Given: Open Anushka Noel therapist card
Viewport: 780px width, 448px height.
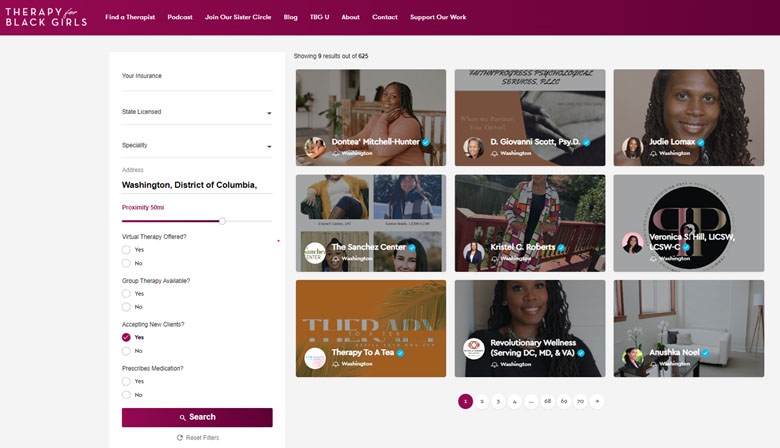Looking at the screenshot, I should click(x=688, y=328).
